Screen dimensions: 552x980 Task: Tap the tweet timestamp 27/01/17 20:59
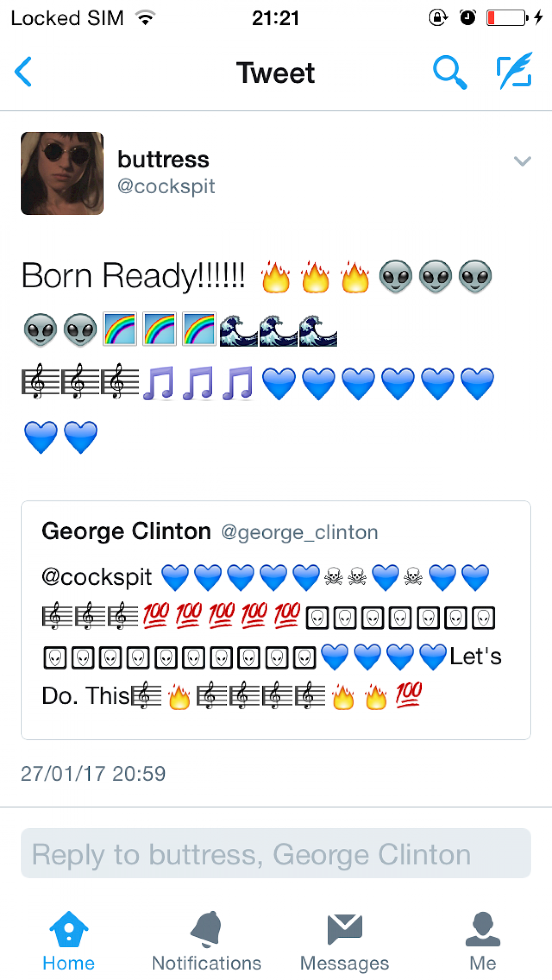tap(93, 773)
